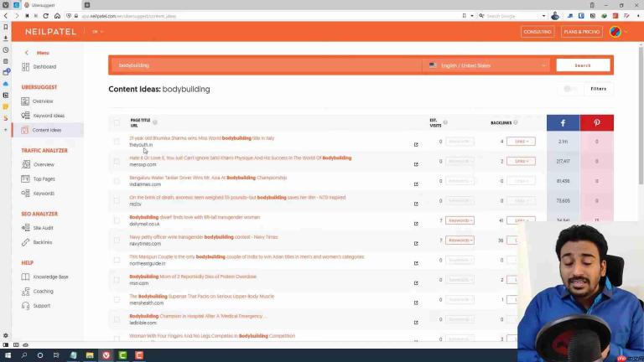The height and width of the screenshot is (362, 644).
Task: Open Support page
Action: [x=36, y=306]
